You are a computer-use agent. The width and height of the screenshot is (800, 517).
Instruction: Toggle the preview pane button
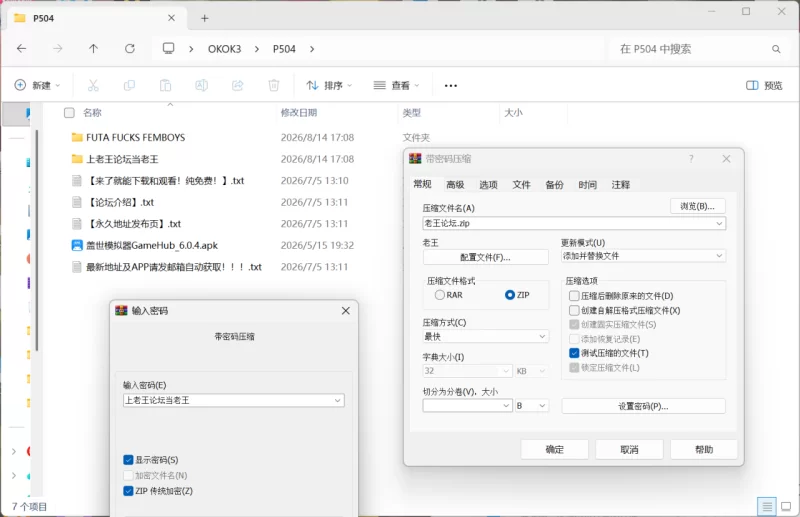click(764, 85)
